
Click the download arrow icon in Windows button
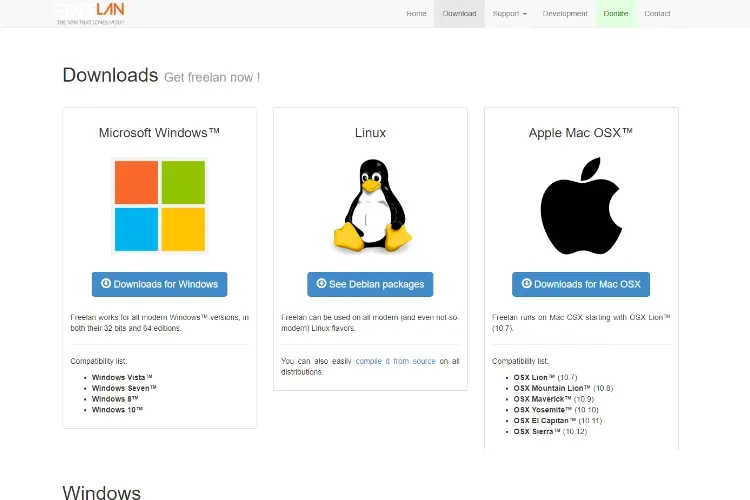click(x=106, y=284)
